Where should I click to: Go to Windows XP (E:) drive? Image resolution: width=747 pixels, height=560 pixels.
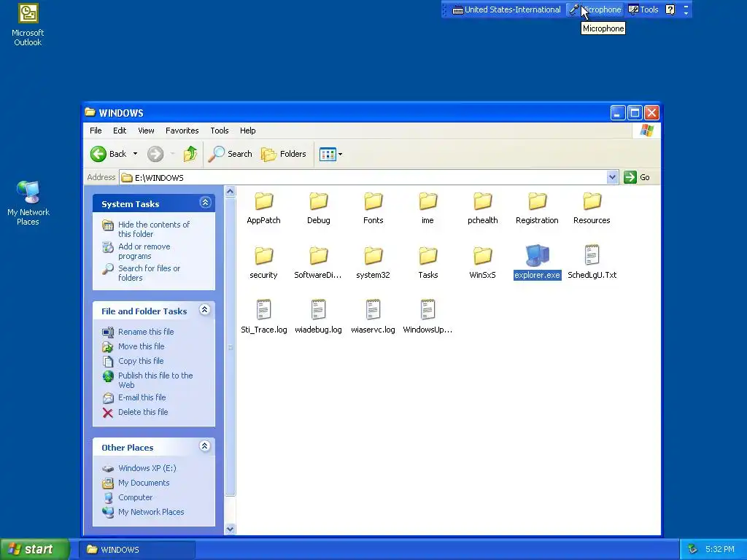[147, 468]
